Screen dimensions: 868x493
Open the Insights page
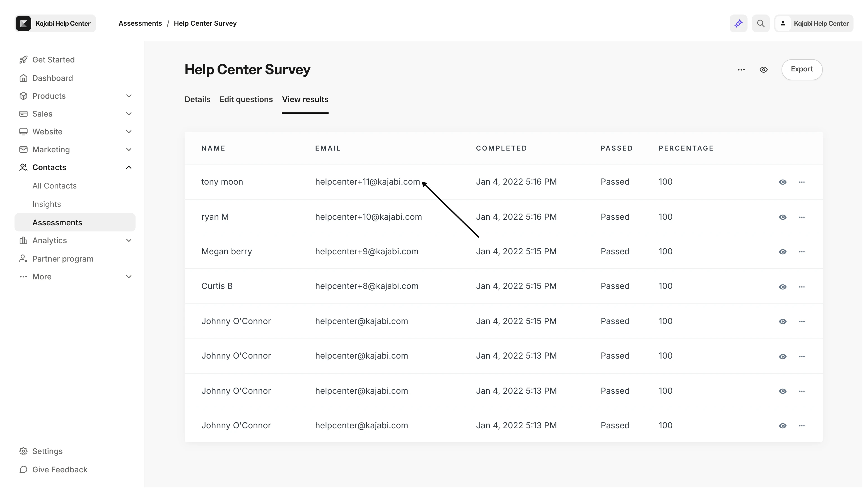[x=47, y=204]
